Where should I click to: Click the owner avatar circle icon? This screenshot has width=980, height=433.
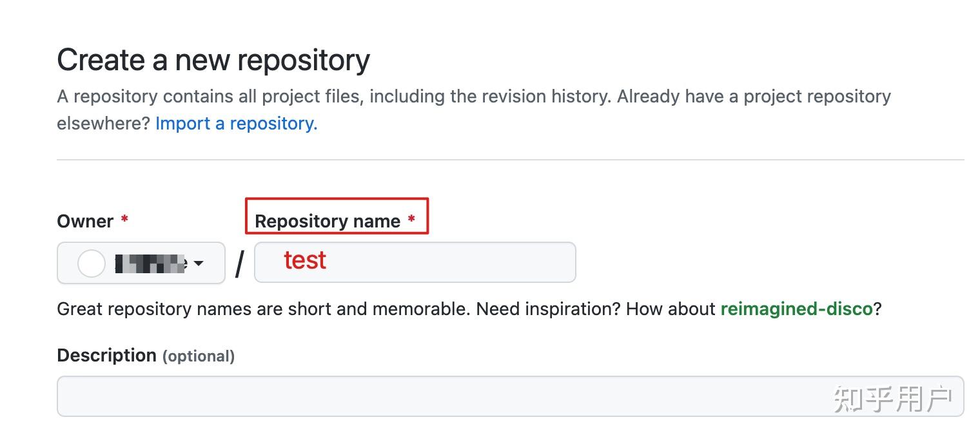92,264
